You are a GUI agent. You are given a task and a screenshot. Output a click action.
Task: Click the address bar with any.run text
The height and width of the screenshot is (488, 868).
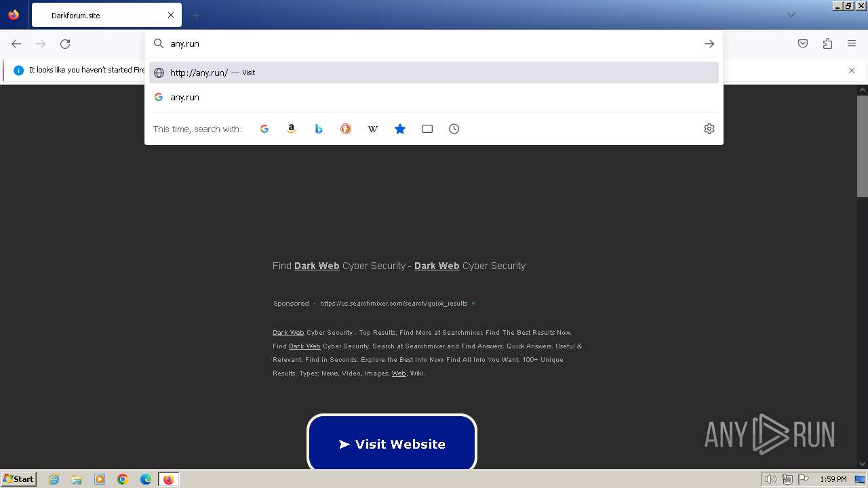pos(434,43)
